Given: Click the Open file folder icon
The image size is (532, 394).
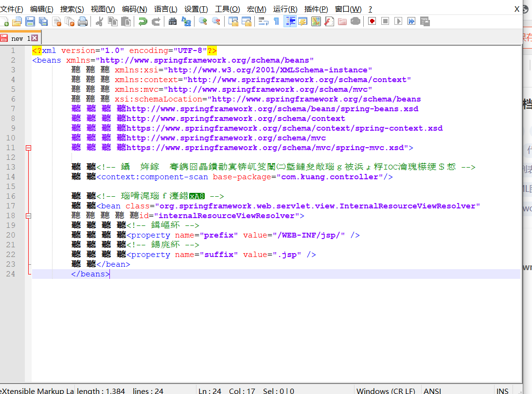Looking at the screenshot, I should tap(17, 22).
